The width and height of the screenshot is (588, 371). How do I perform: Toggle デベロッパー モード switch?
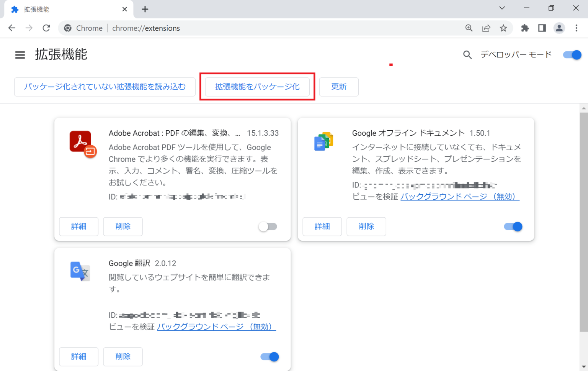coord(572,55)
